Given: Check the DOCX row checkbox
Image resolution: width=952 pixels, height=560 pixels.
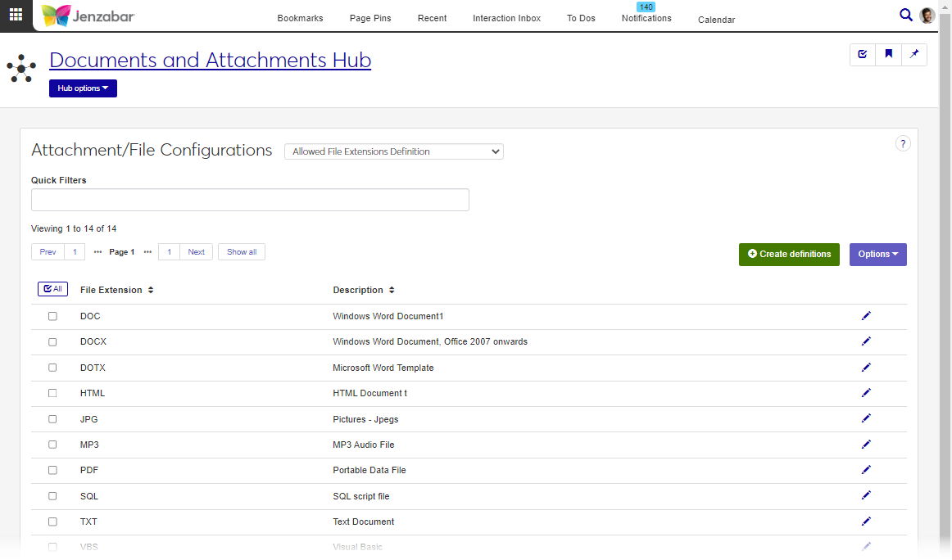Looking at the screenshot, I should (x=52, y=342).
